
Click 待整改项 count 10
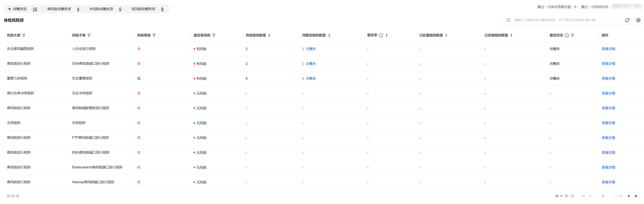35,9
